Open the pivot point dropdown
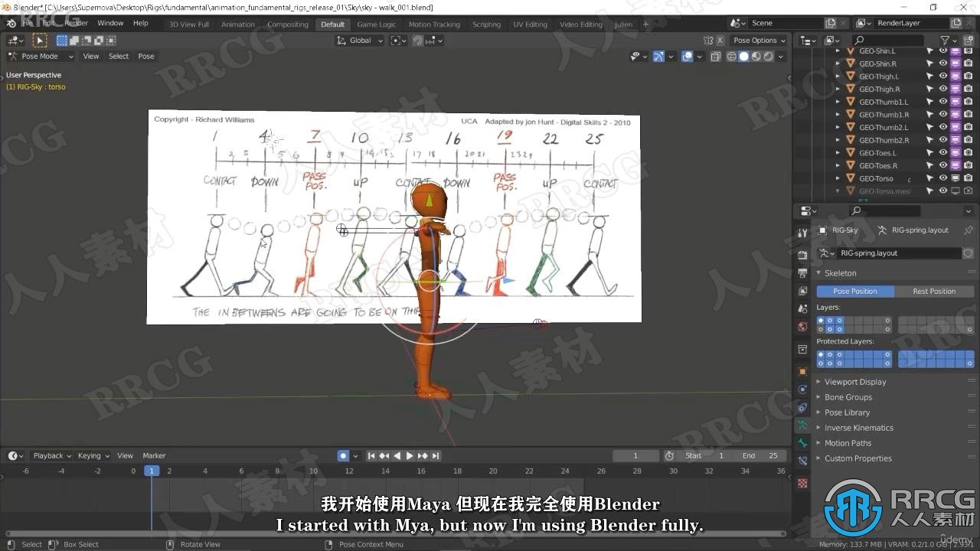The image size is (980, 551). 398,41
